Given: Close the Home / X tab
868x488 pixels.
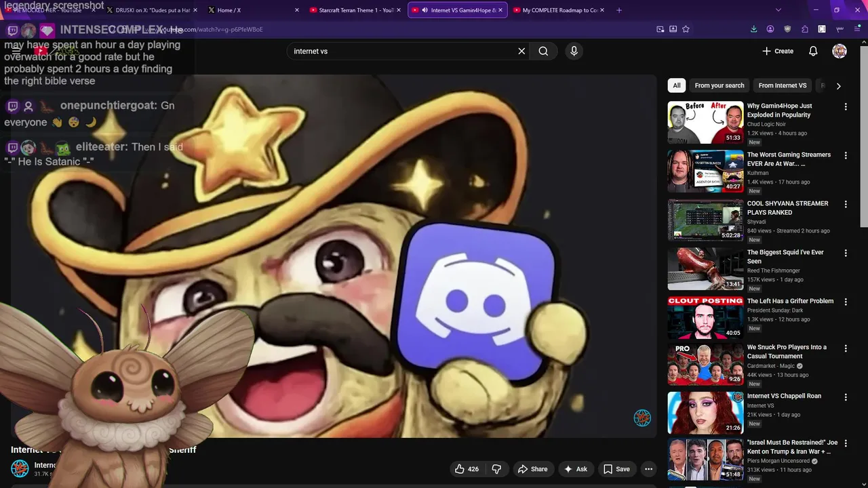Looking at the screenshot, I should [296, 10].
